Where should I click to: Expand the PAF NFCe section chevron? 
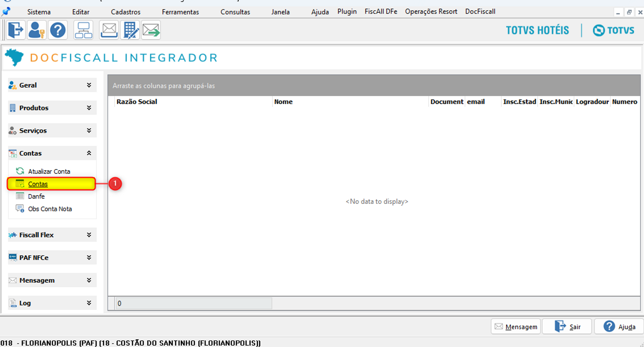pyautogui.click(x=89, y=258)
